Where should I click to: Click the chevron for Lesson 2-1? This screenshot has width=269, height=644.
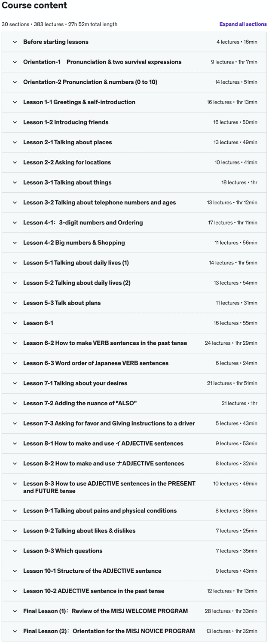15,143
